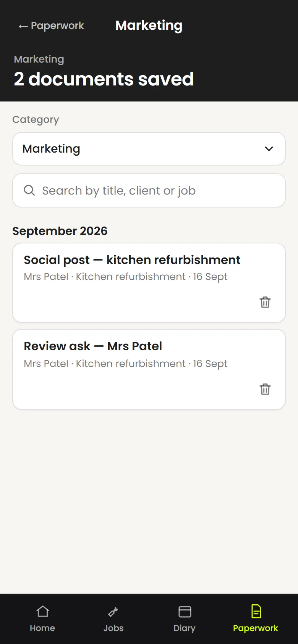Screen dimensions: 298x644
Task: Expand the chevron on the Category selector
Action: pyautogui.click(x=269, y=149)
